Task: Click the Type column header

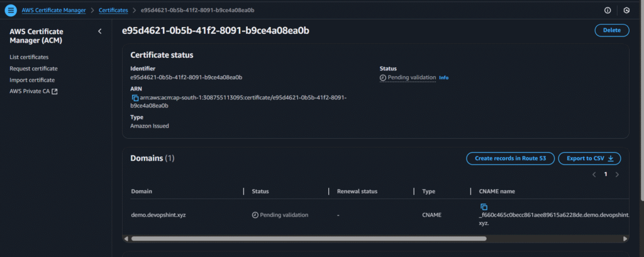Action: (x=428, y=191)
